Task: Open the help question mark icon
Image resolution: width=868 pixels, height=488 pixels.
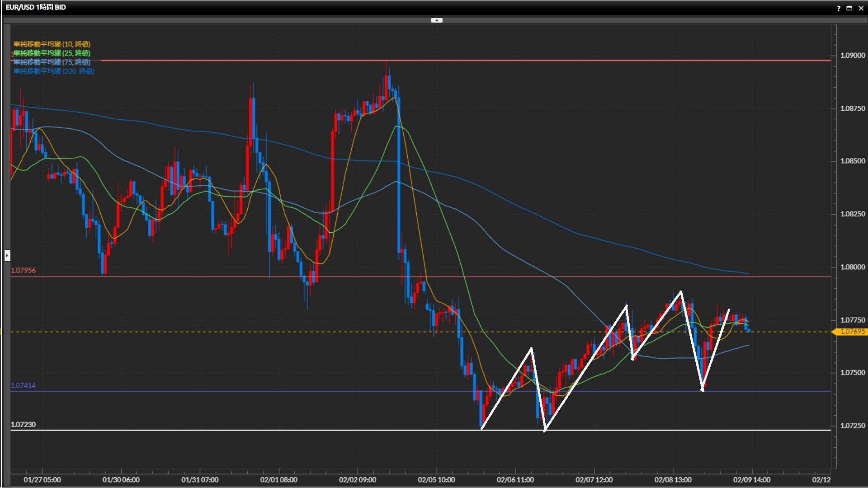Action: tap(839, 8)
